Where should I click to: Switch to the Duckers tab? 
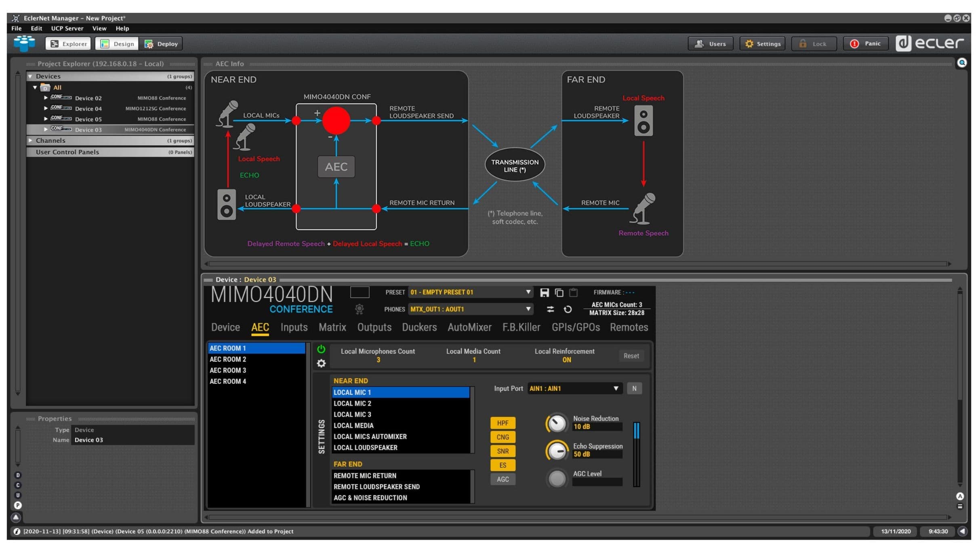coord(419,327)
